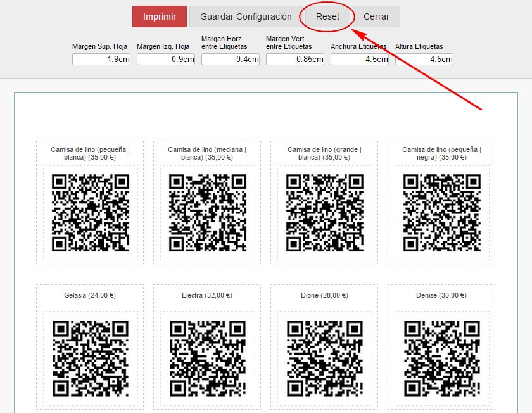Click the 'Margen Horz. entre Etiquetas' label
The height and width of the screenshot is (413, 532).
tap(224, 42)
